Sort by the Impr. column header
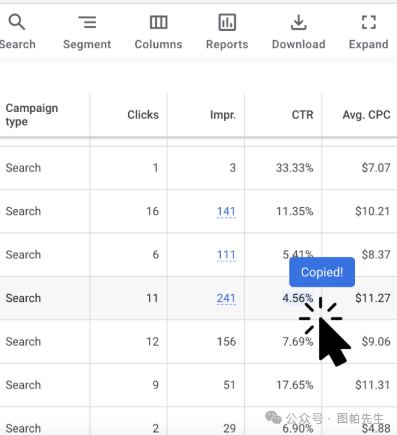397x435 pixels. pos(223,115)
